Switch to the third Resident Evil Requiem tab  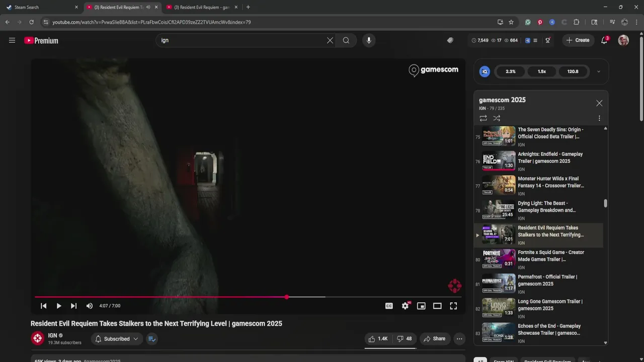coord(202,7)
